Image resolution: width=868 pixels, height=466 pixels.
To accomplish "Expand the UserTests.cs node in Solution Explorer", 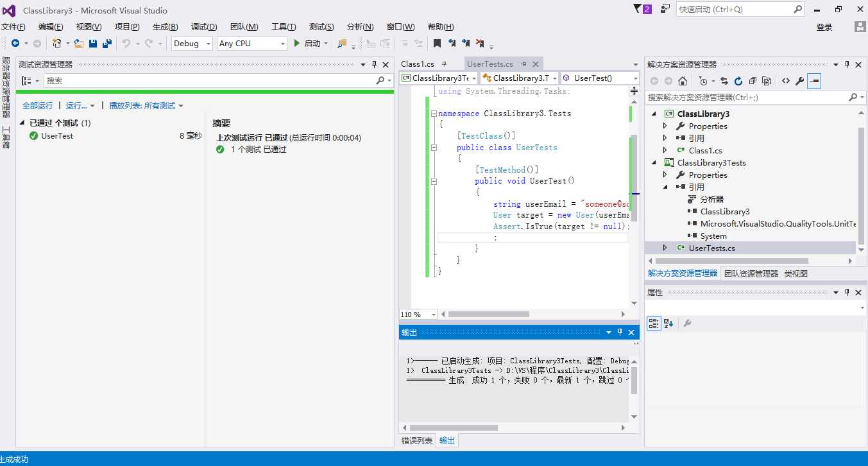I will click(665, 248).
